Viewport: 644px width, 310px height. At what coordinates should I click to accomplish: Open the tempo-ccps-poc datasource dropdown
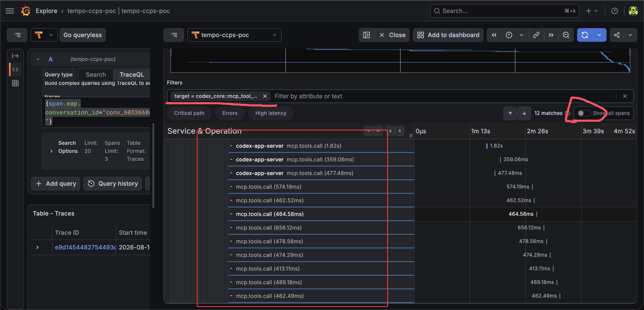(234, 35)
